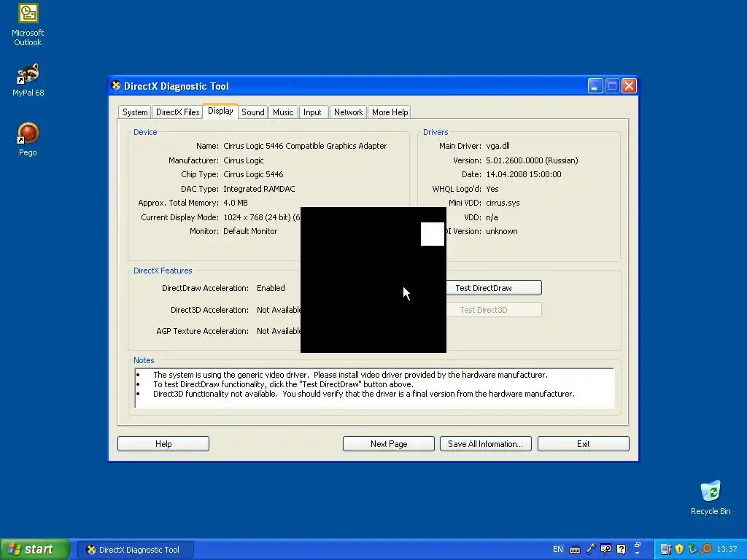747x560 pixels.
Task: Click note 'To test DirectDraw functionality'
Action: [283, 384]
